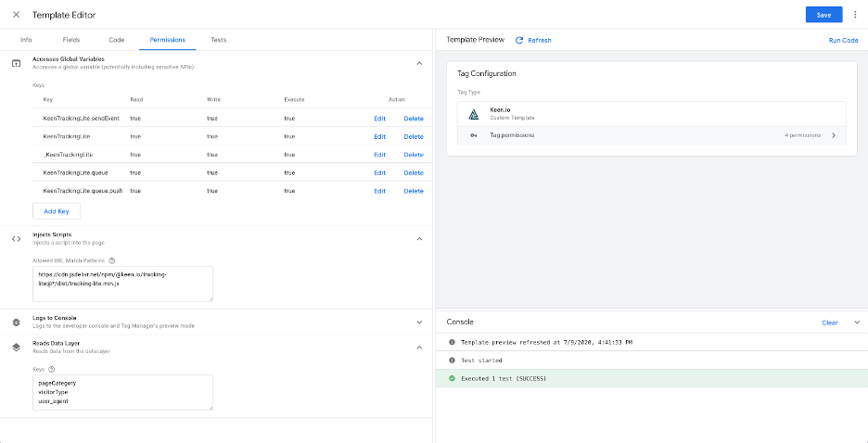Click the Read column header

[136, 99]
